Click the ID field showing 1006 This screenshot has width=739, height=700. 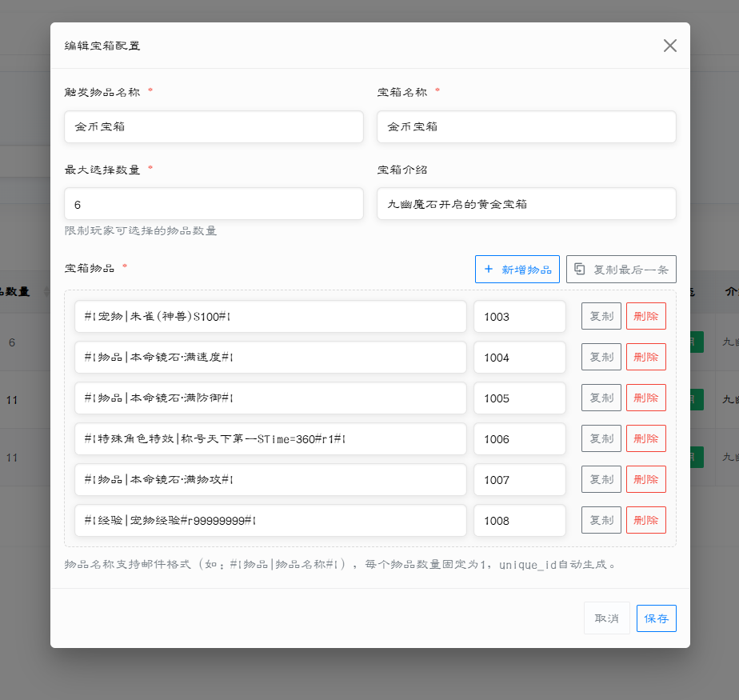[520, 439]
